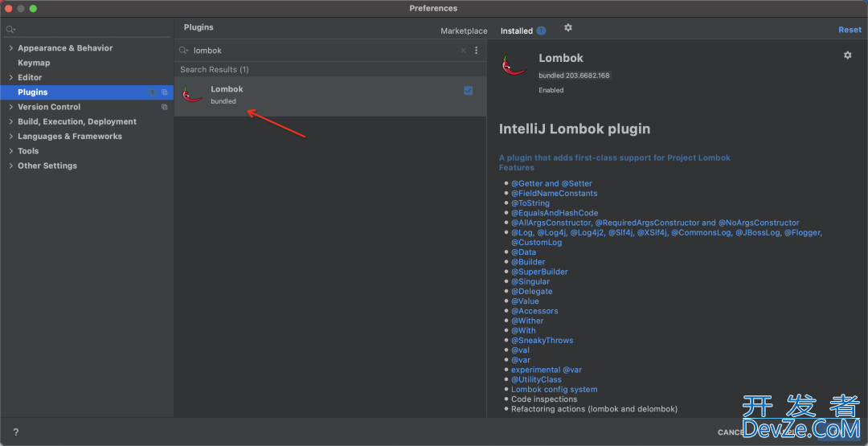Click the Plugins project-level copy icon
Image resolution: width=868 pixels, height=446 pixels.
[165, 92]
